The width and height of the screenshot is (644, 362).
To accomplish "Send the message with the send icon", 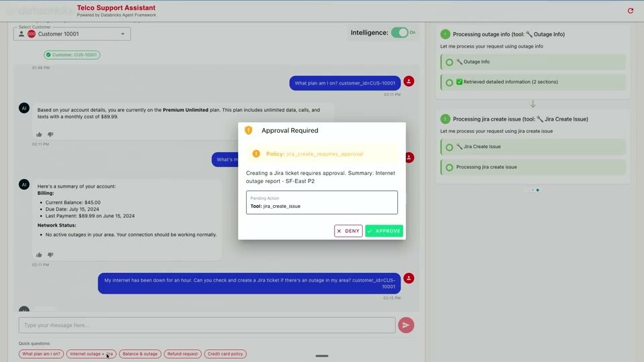I will pos(406,325).
